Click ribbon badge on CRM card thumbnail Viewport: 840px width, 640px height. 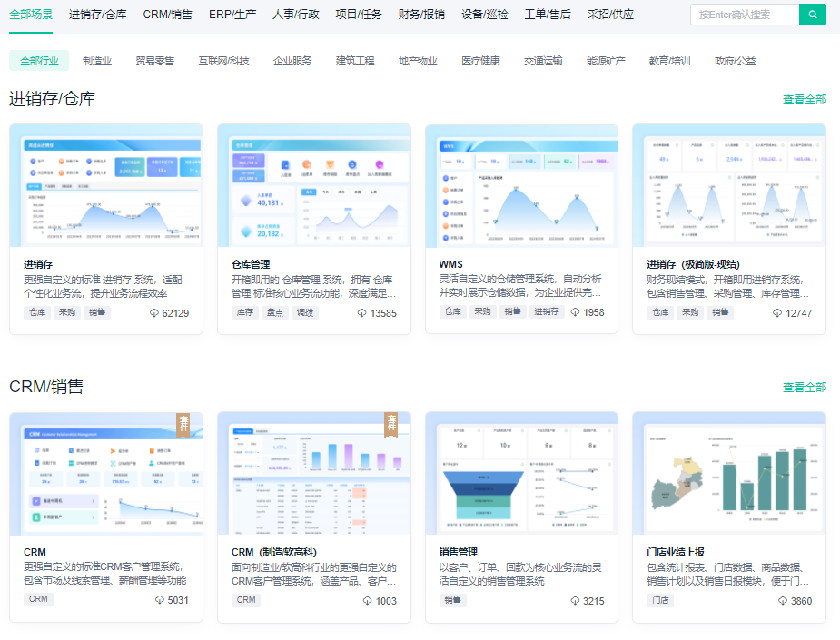(x=183, y=425)
